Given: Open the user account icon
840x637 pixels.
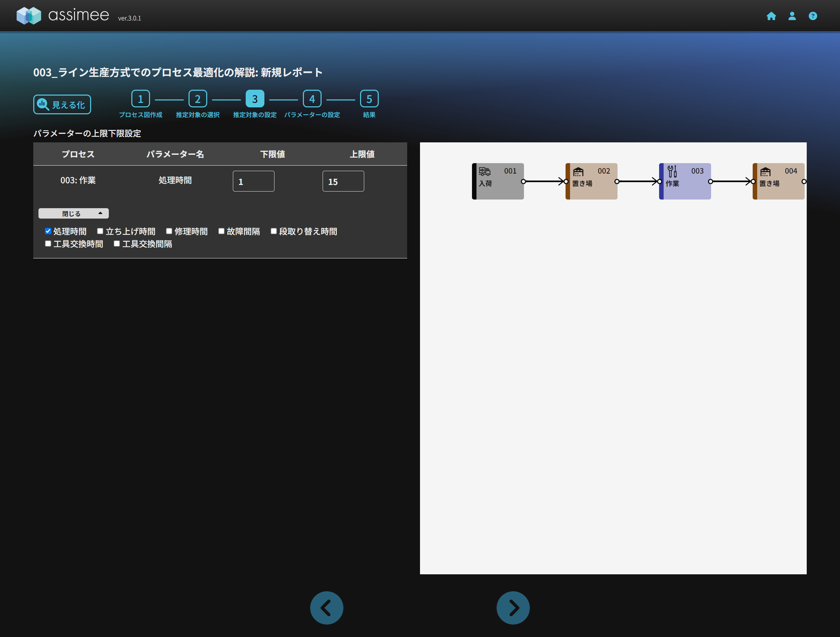Looking at the screenshot, I should pos(792,16).
